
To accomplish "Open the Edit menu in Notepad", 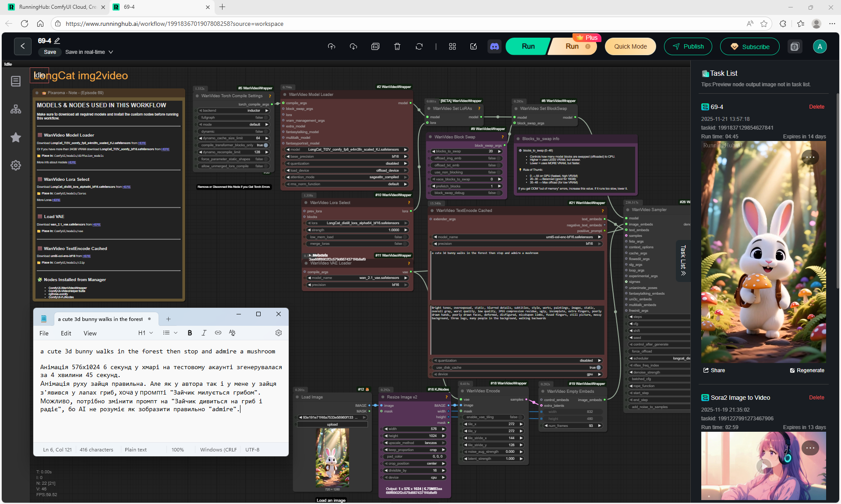I will [66, 333].
